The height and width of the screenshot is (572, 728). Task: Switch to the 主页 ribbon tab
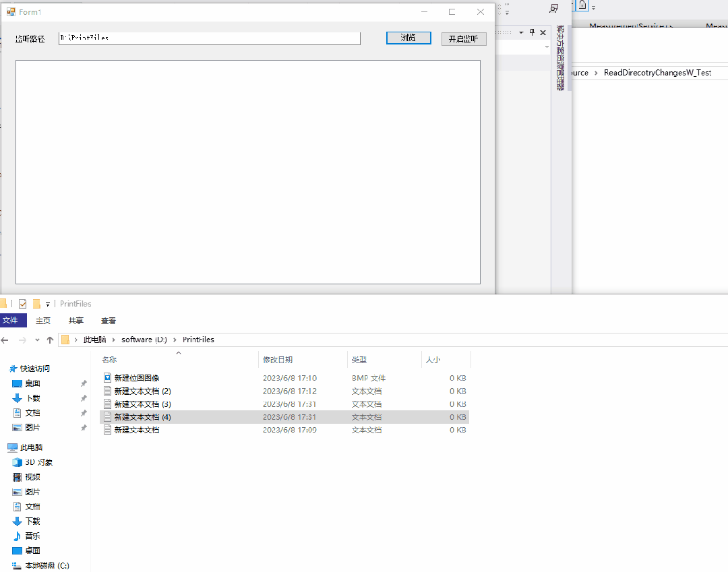tap(43, 321)
